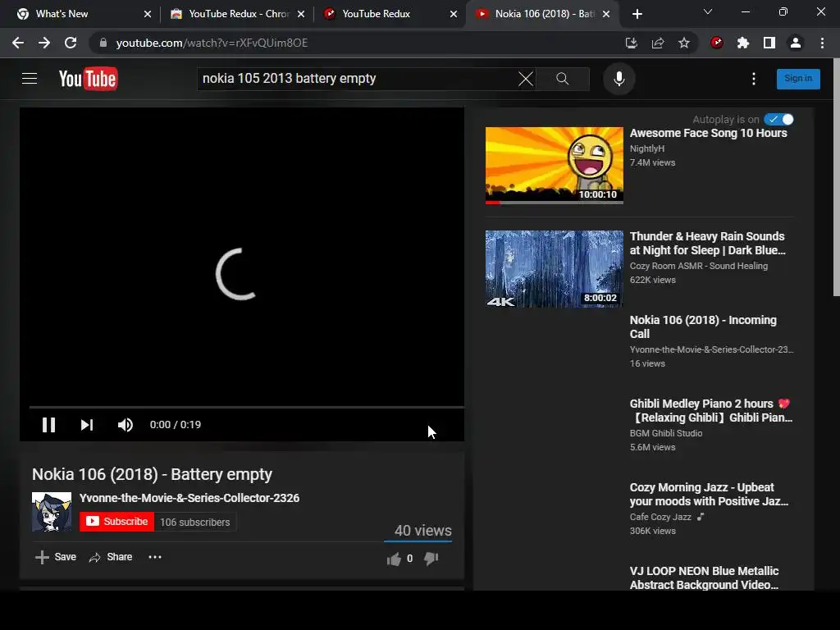Screen dimensions: 840x630
Task: Pause the video
Action: [x=48, y=425]
